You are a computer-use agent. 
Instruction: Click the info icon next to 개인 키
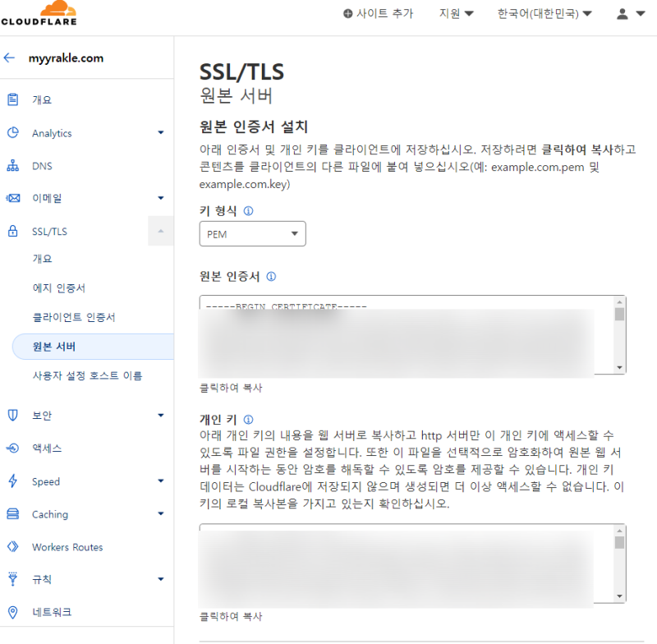tap(248, 419)
